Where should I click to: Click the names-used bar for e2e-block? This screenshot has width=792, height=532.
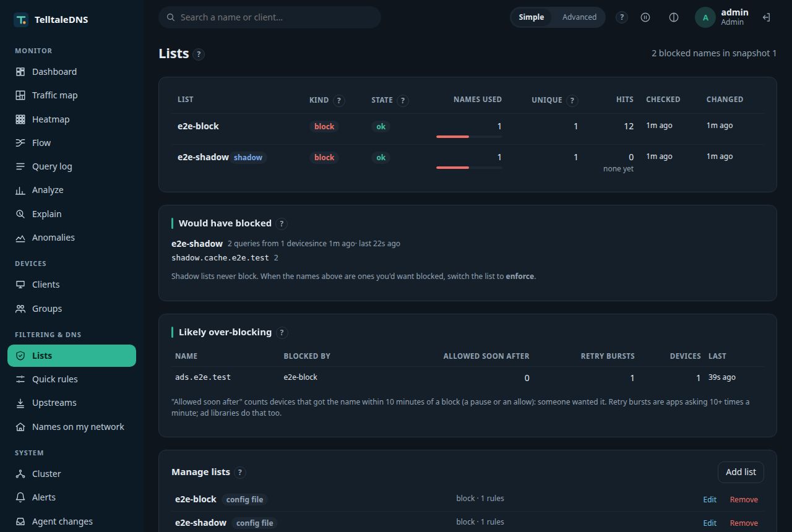point(469,137)
